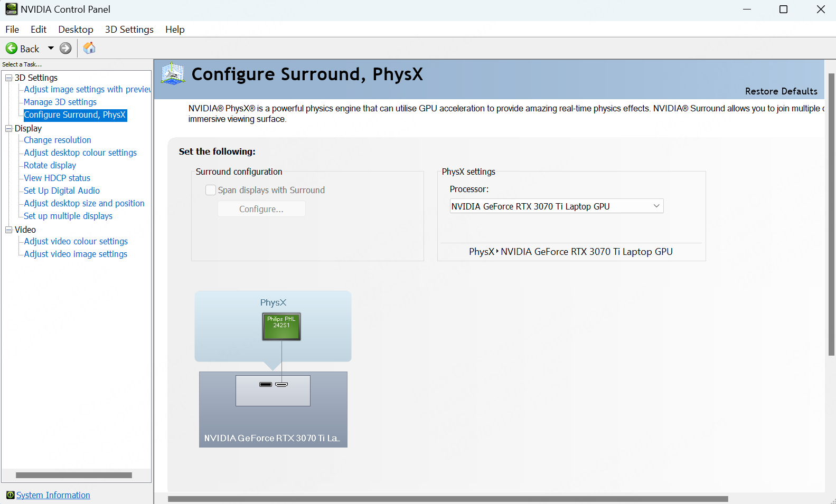This screenshot has height=504, width=836.
Task: Minimize the NVIDIA Control Panel window
Action: [x=747, y=9]
